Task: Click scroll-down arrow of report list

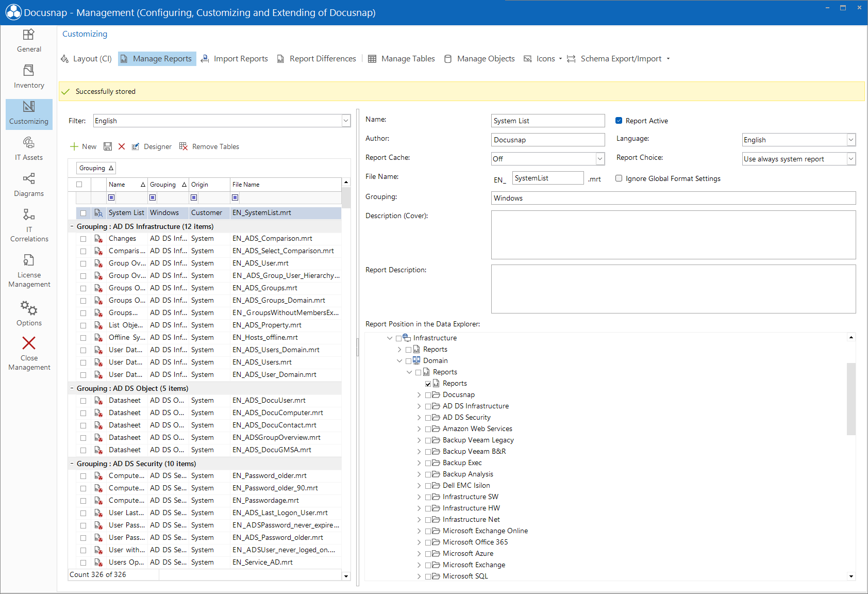Action: click(x=346, y=576)
